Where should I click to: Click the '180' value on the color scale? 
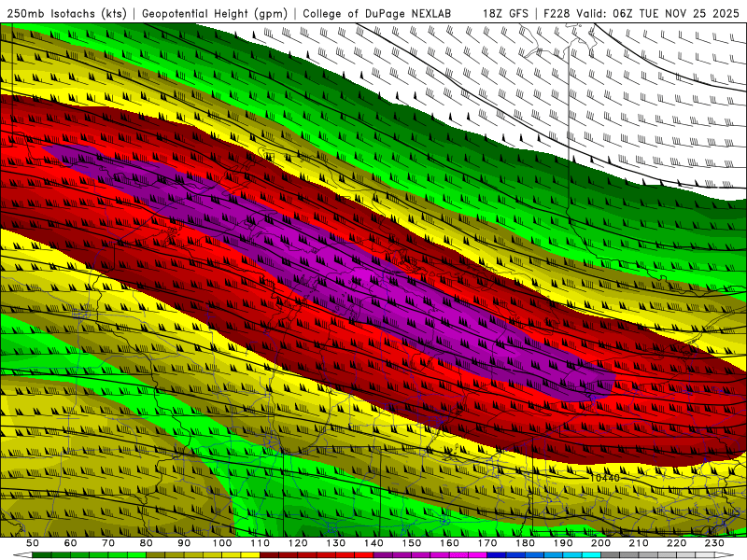(525, 543)
